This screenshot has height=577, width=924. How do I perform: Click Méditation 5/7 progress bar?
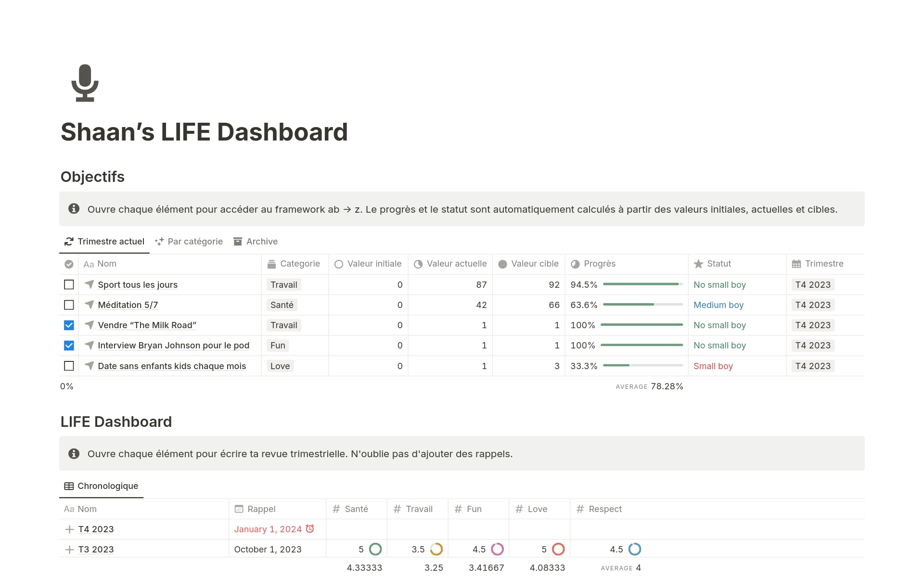(642, 305)
